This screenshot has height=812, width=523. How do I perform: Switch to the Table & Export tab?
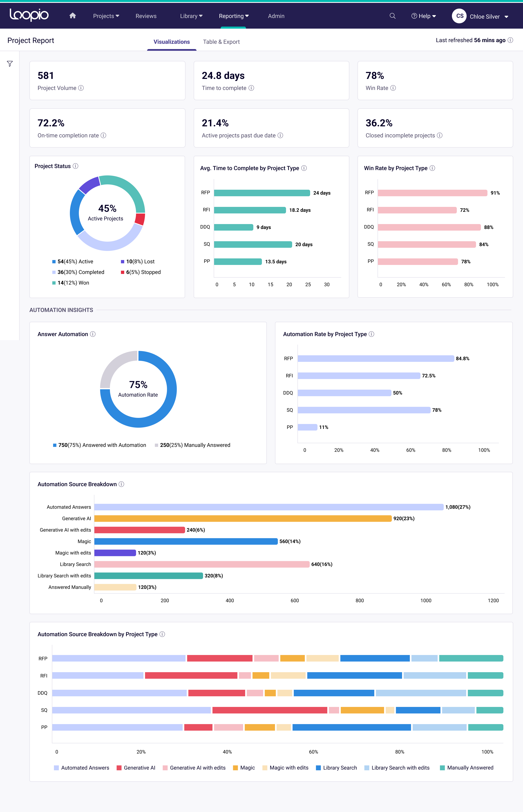(x=221, y=42)
